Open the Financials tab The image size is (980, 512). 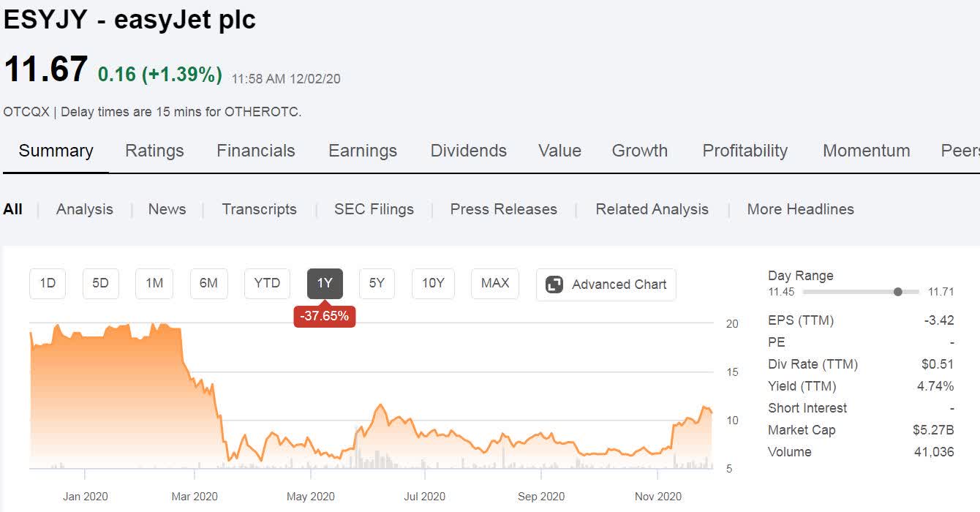255,151
